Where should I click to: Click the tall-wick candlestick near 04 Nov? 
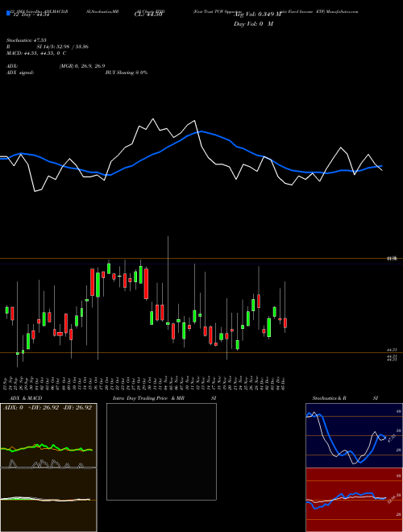168,283
